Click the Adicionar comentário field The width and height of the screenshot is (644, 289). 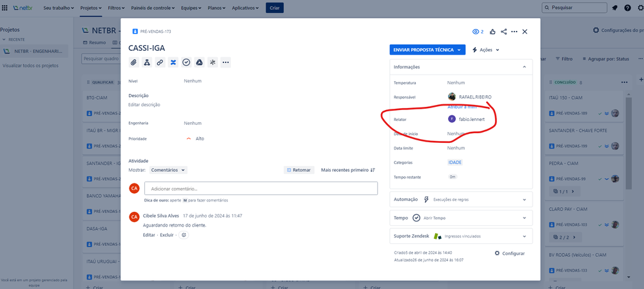click(261, 189)
